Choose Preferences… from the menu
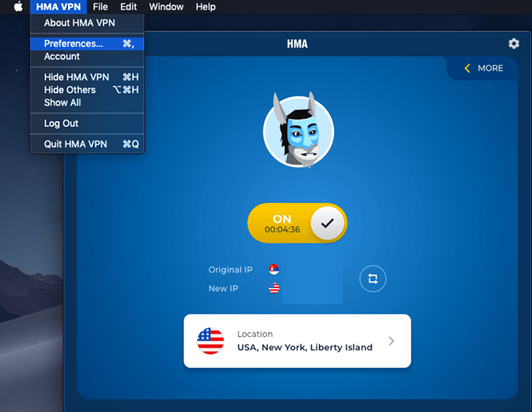Screen dimensions: 532x412 coord(87,44)
